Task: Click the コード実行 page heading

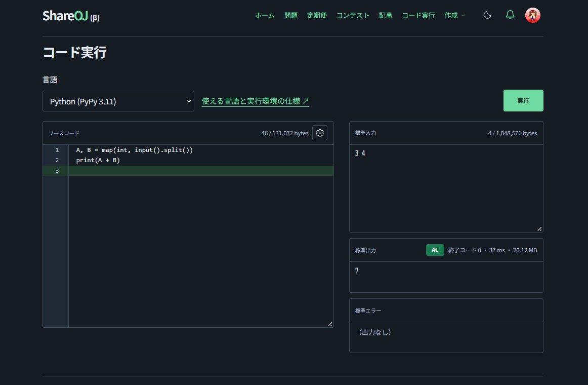Action: 74,53
